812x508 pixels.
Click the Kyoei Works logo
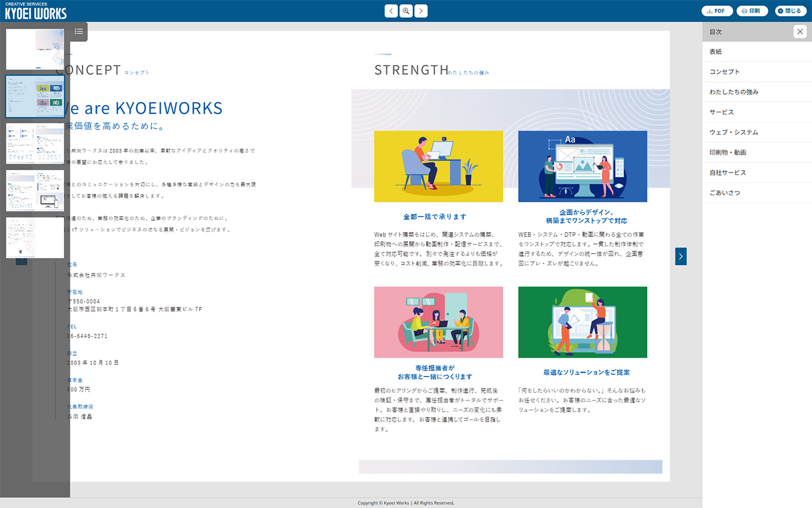[x=36, y=11]
